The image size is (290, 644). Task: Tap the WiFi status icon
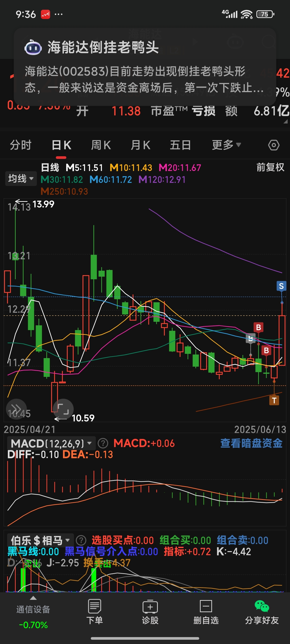point(247,14)
